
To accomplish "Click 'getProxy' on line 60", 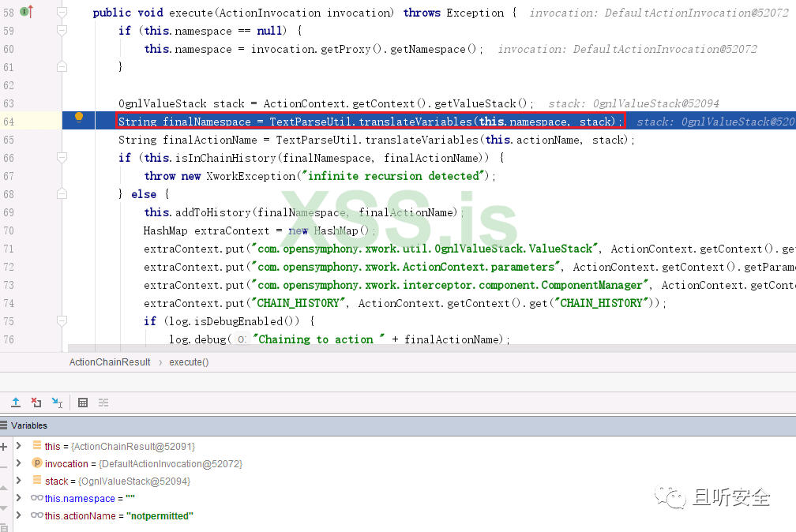I will 346,49.
